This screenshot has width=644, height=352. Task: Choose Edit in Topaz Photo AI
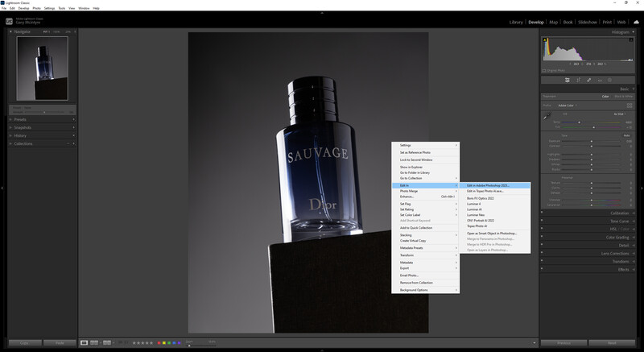click(495, 191)
